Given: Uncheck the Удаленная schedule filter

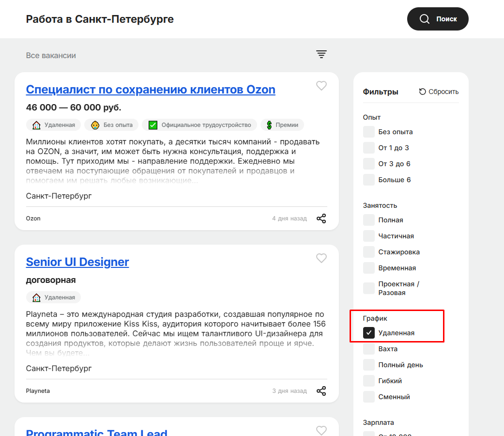Looking at the screenshot, I should [368, 333].
